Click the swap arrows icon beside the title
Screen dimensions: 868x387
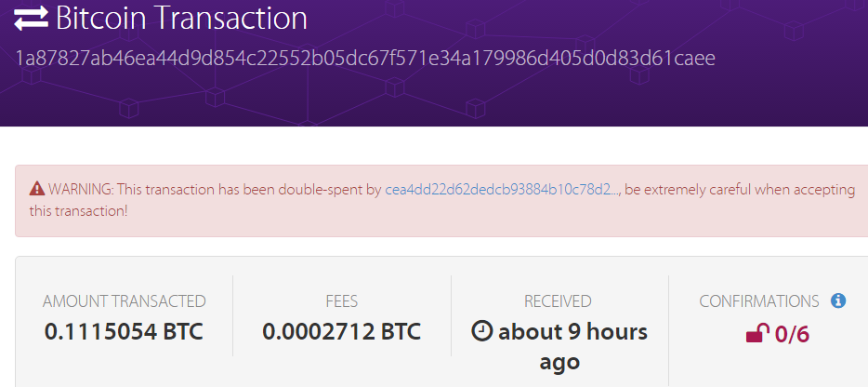point(31,19)
